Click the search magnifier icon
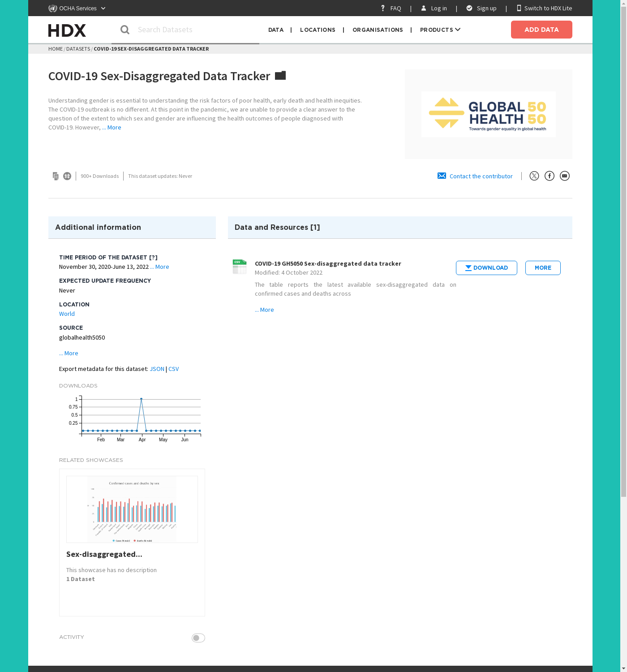This screenshot has height=672, width=627. [125, 30]
